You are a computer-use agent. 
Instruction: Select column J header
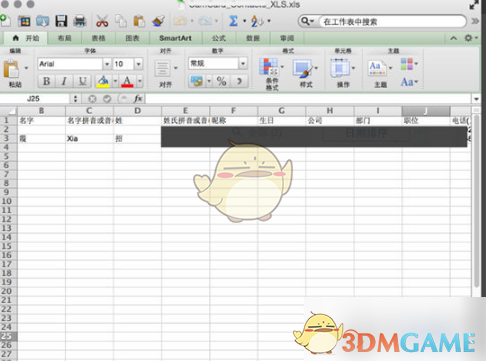pyautogui.click(x=426, y=111)
